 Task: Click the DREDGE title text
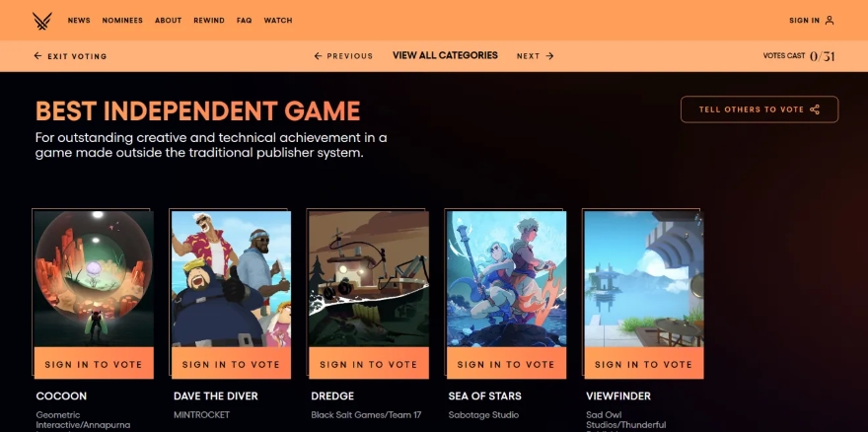pyautogui.click(x=332, y=396)
